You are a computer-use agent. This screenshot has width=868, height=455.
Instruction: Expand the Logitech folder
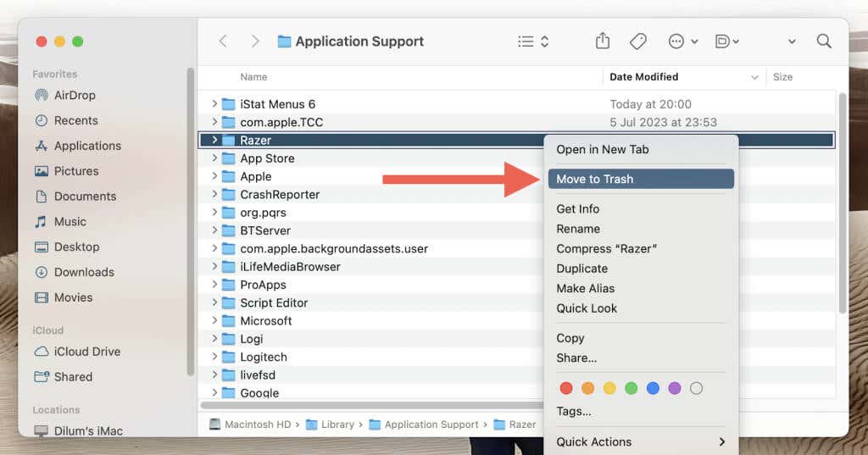point(214,357)
